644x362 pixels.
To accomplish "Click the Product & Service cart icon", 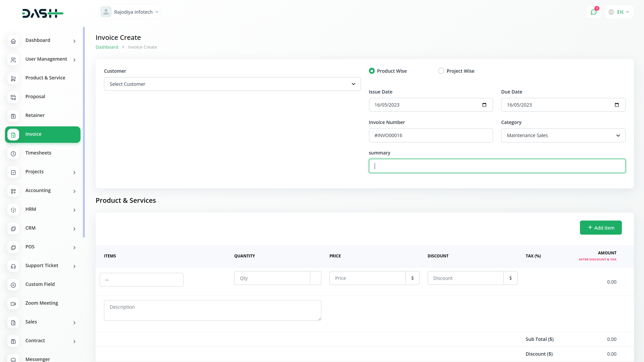I will point(13,78).
